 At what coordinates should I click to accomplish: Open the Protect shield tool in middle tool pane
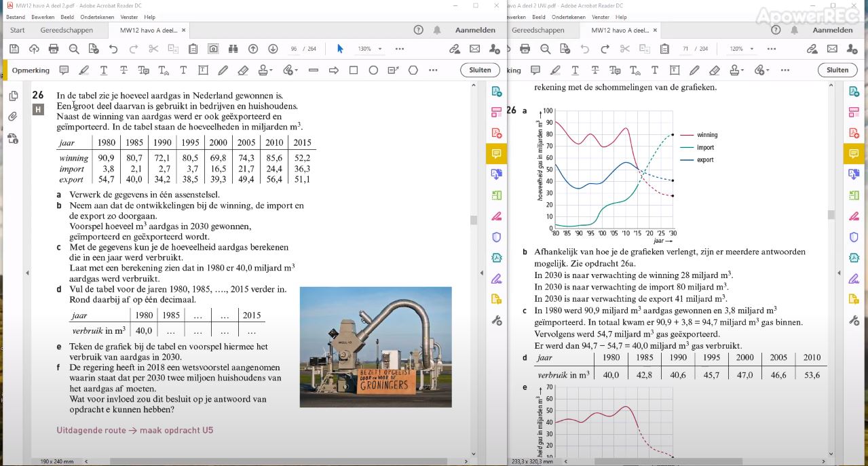tap(496, 237)
